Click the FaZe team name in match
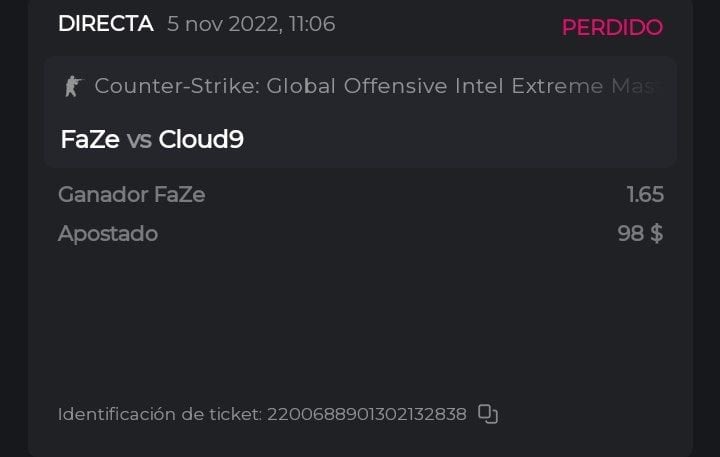Screen dimensions: 720x457 (90, 140)
